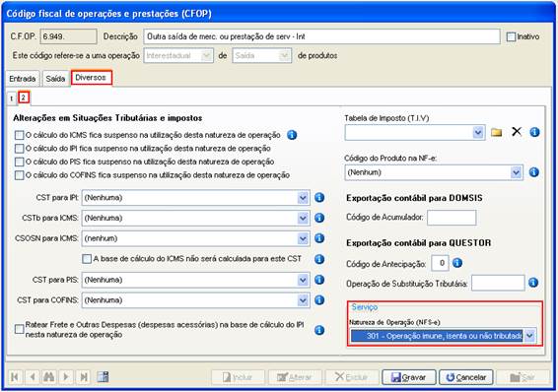
Task: Click X icon to clear Tabela de Imposto
Action: 517,132
